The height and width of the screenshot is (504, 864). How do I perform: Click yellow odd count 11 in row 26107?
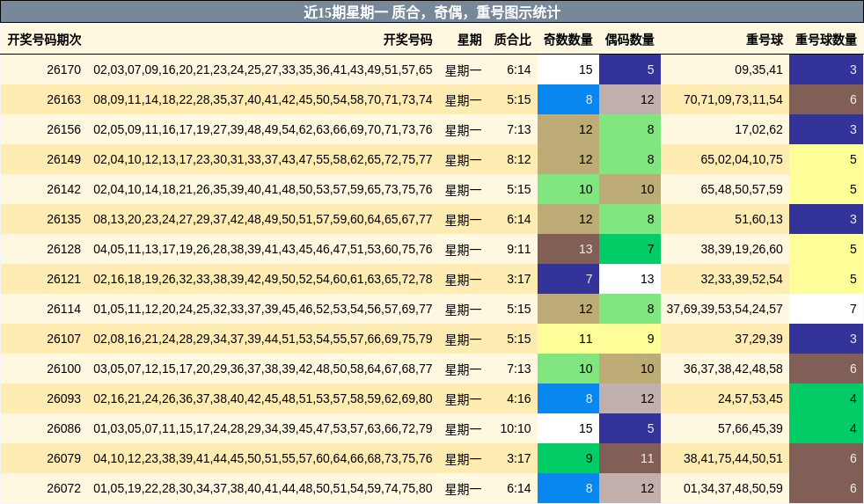568,339
